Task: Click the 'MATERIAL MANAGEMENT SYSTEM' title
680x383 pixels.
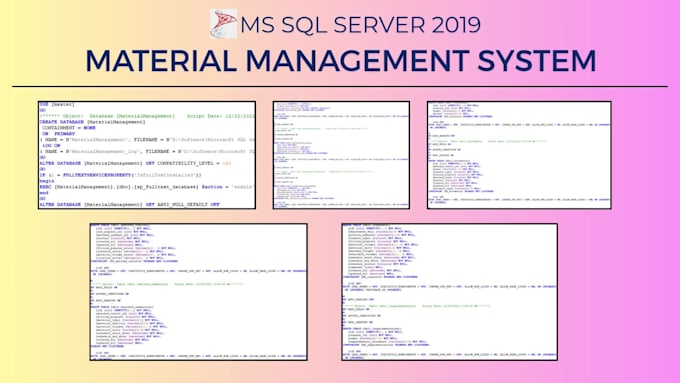Action: pyautogui.click(x=341, y=61)
